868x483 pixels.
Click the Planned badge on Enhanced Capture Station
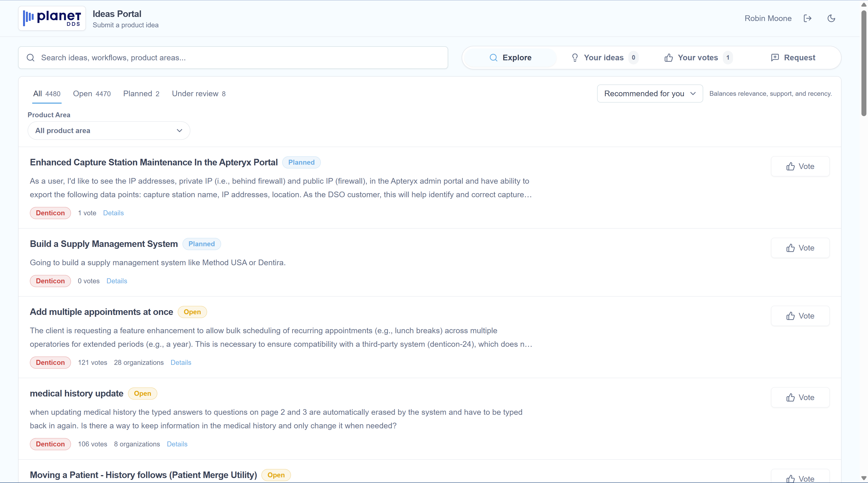[301, 162]
